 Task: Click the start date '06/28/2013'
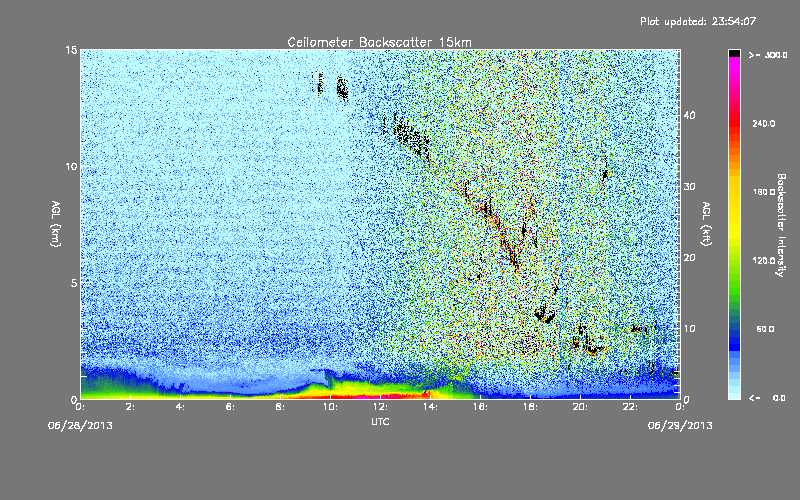pos(80,426)
